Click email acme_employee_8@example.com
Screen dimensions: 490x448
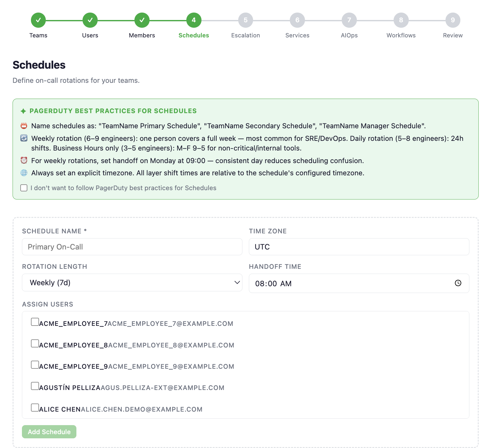pos(171,345)
